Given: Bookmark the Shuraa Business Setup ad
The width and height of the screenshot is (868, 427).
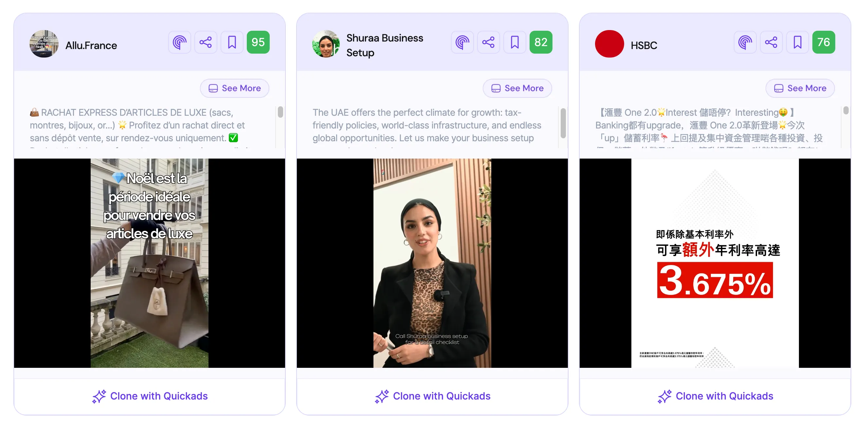Looking at the screenshot, I should point(515,43).
